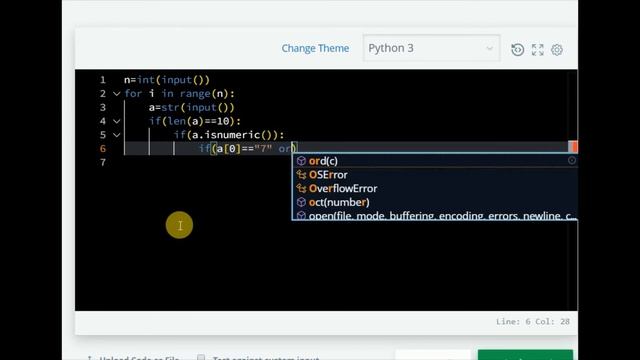This screenshot has width=640, height=360.
Task: Toggle the fullscreen editor icon
Action: click(x=538, y=50)
